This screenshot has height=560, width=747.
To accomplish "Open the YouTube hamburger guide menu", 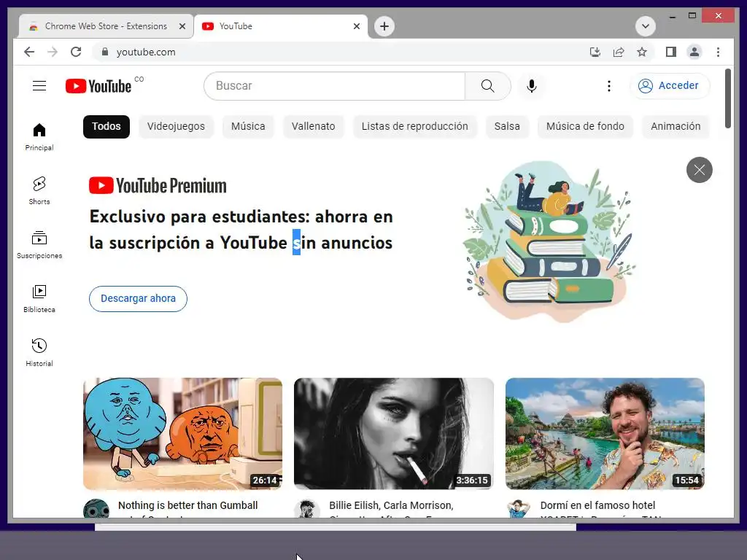I will [39, 86].
